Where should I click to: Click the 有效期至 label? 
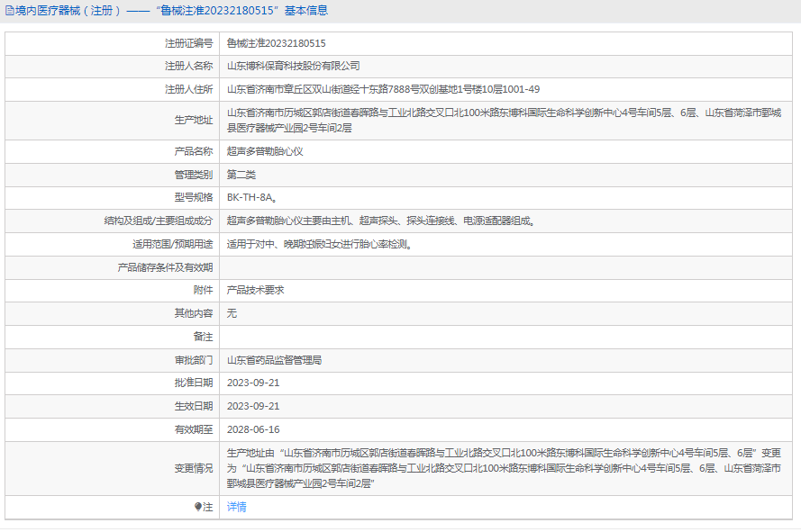coord(194,430)
